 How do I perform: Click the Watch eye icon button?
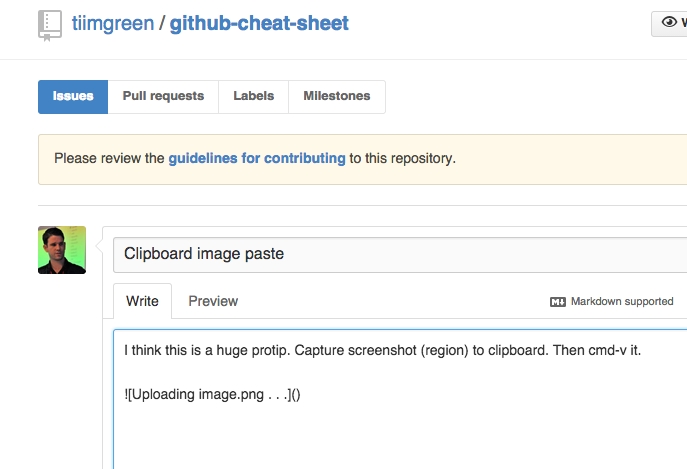click(670, 24)
